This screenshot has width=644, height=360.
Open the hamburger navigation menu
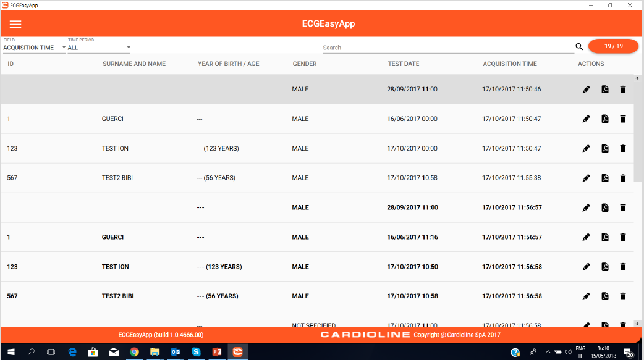point(15,24)
